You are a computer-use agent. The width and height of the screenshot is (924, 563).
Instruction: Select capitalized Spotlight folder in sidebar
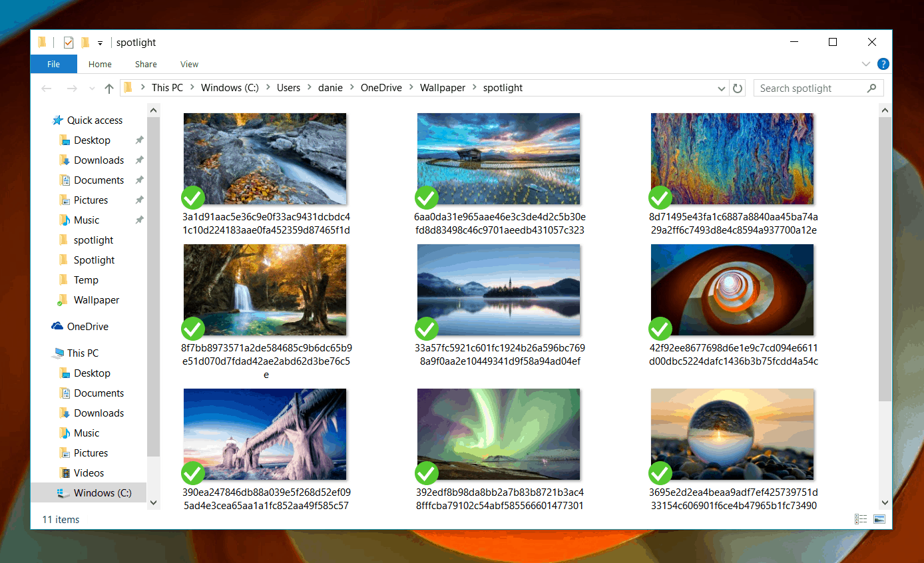point(94,260)
